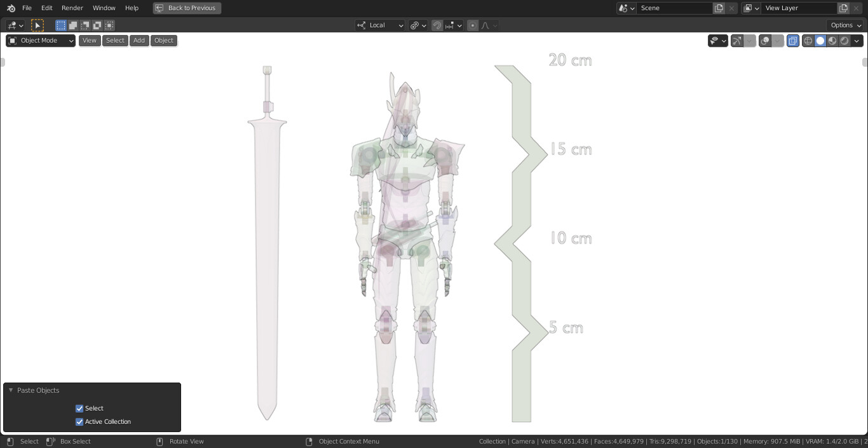The image size is (868, 448).
Task: Switch select box mode to Extend
Action: pyautogui.click(x=73, y=25)
